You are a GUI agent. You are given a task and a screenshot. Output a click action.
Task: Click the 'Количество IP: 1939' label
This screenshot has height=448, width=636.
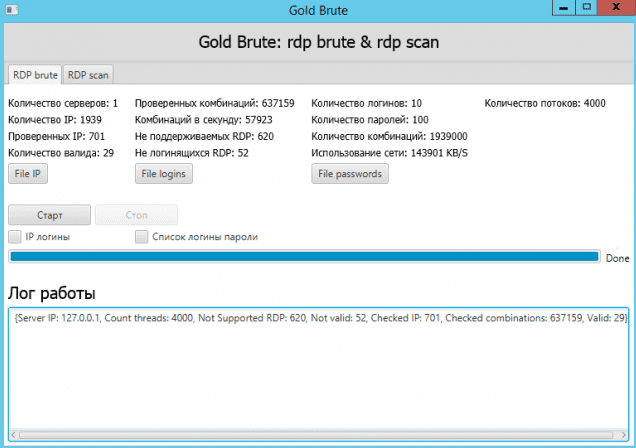[x=55, y=120]
